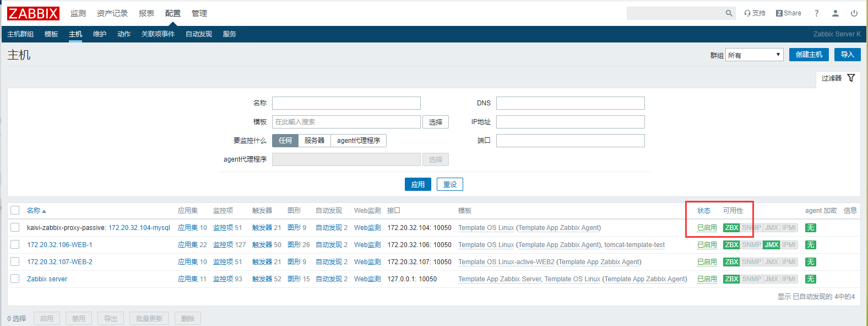Click 无 encryption badge for 172.20.32.106-WEB-1 row
This screenshot has height=326, width=868.
[811, 245]
